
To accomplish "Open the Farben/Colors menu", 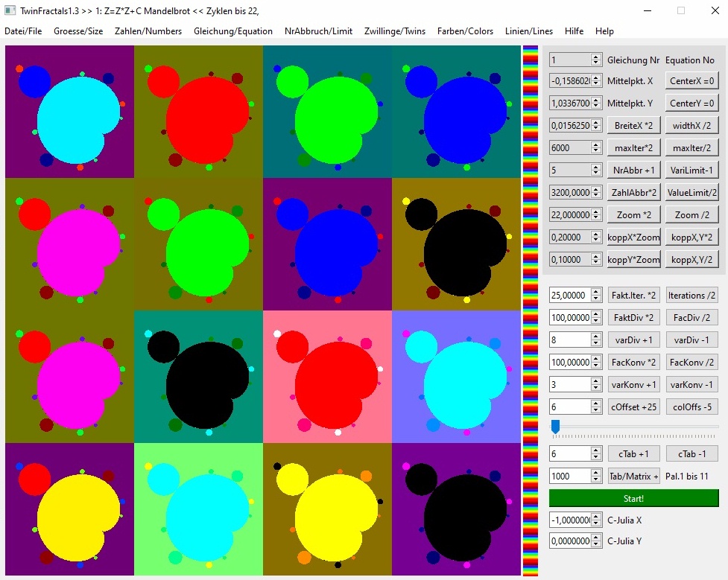I will (x=465, y=31).
